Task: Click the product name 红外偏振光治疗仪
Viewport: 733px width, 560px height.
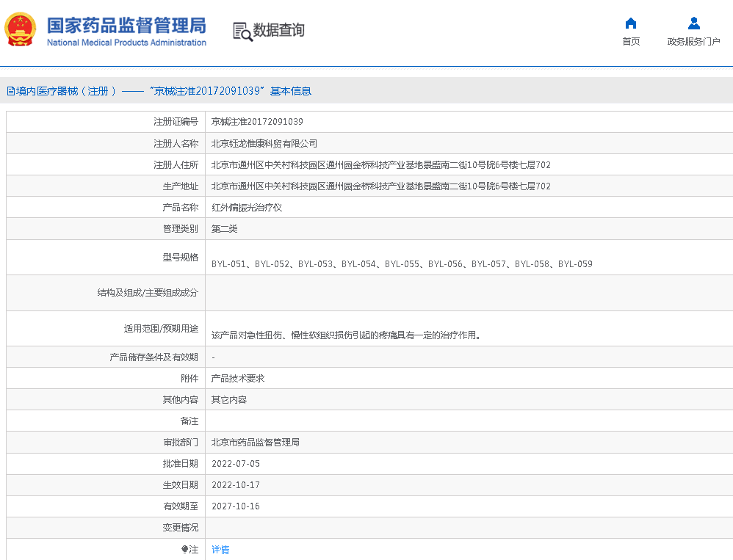Action: (x=247, y=208)
